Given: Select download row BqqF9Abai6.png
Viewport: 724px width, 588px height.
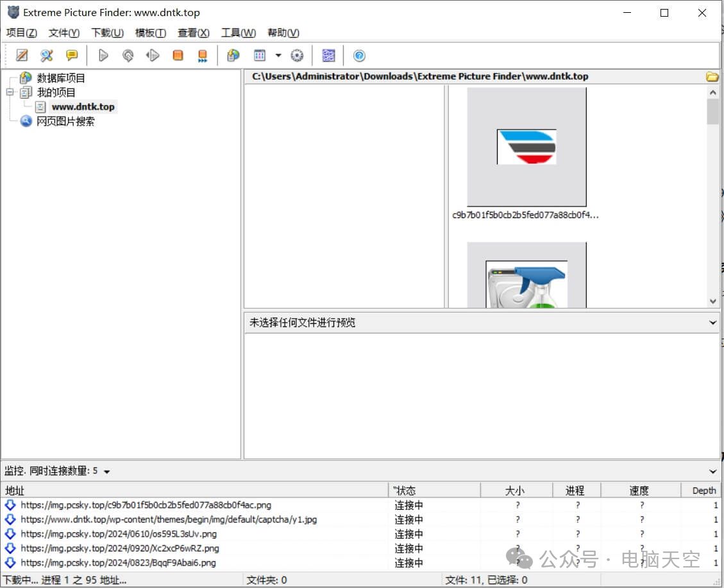Looking at the screenshot, I should [360, 562].
